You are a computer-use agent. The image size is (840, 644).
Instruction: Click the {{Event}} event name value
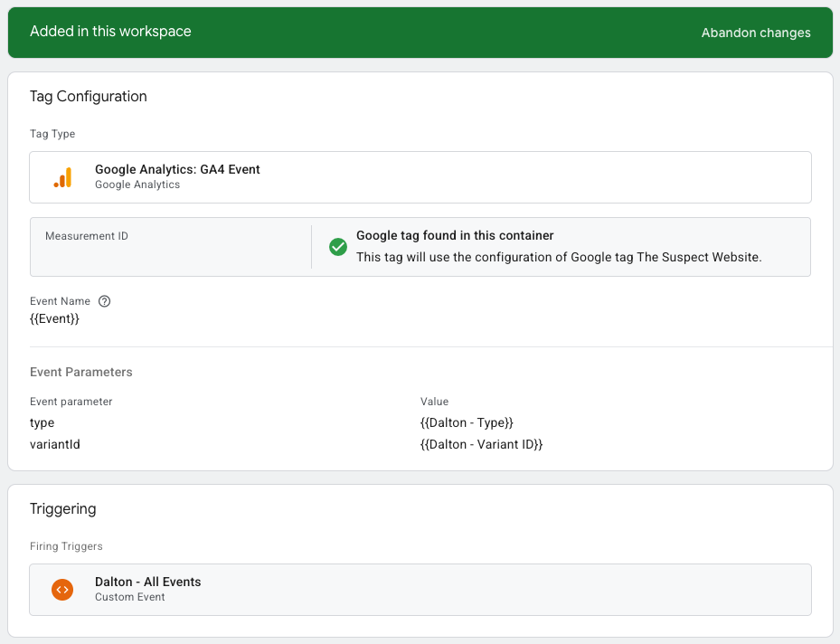click(54, 318)
